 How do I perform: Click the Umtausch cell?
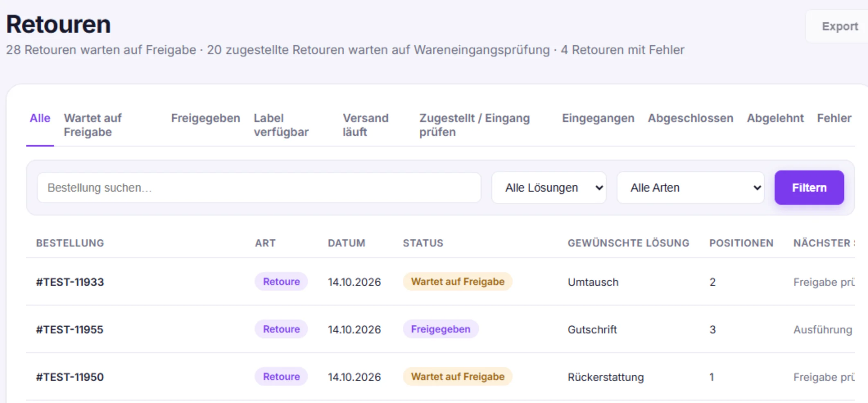click(x=593, y=282)
